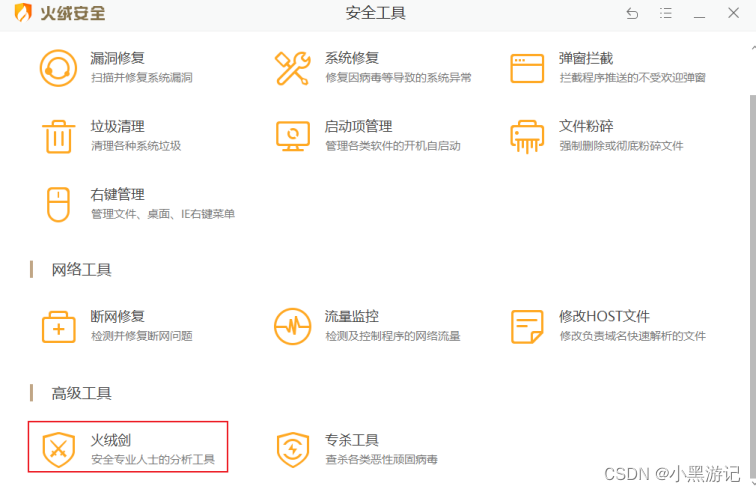Click the 安全工具 window title
756x492 pixels.
point(376,13)
